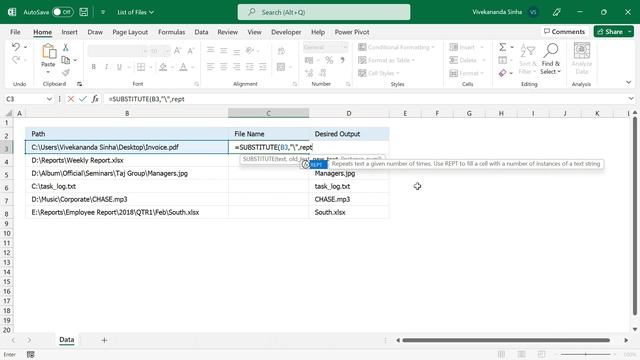Open the Customize Quick Access Toolbar dropdown
This screenshot has width=640, height=360.
point(103,12)
